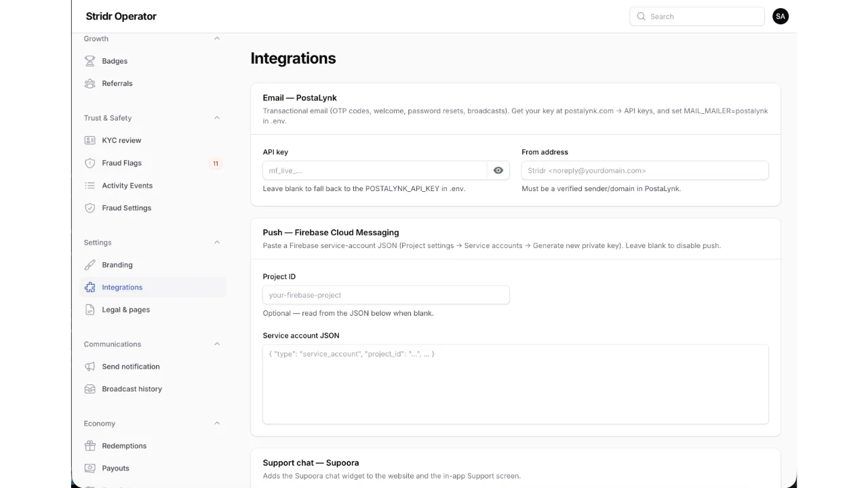Reveal the API key with eye icon
Image resolution: width=868 pixels, height=488 pixels.
click(498, 171)
